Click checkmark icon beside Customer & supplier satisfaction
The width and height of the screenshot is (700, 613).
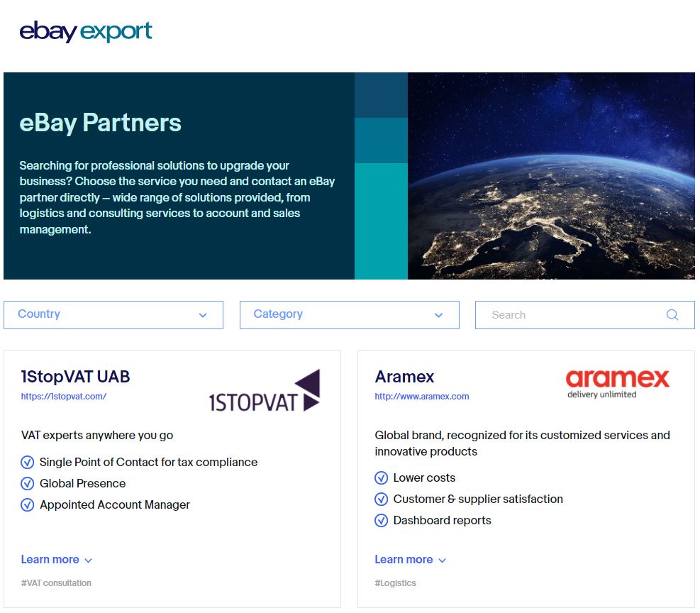pos(381,499)
